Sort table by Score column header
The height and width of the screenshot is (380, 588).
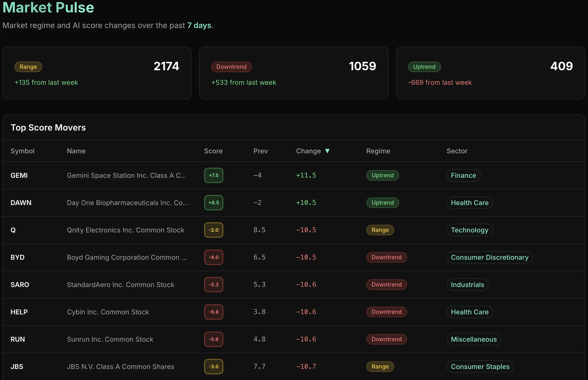[213, 151]
